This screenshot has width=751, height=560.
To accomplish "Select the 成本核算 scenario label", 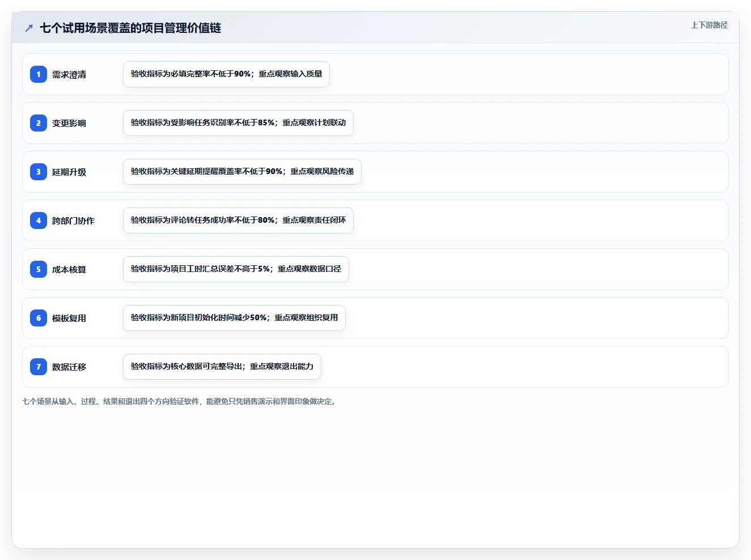I will pos(69,269).
